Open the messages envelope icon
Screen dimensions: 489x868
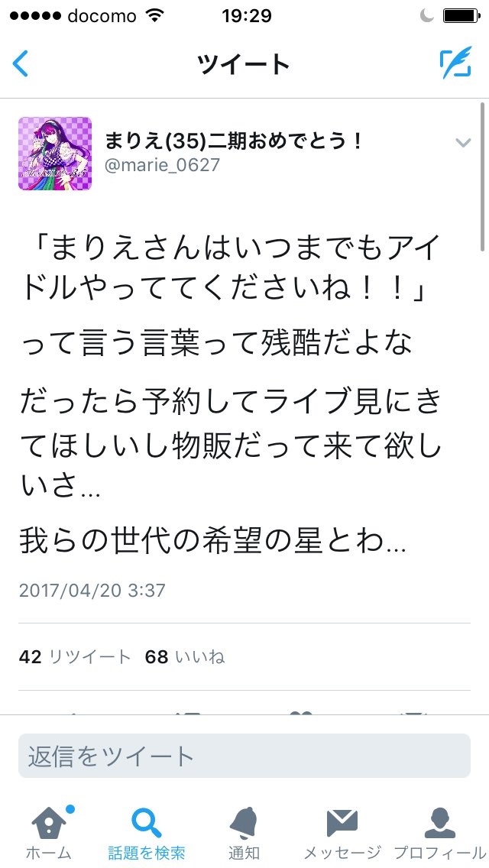(342, 823)
